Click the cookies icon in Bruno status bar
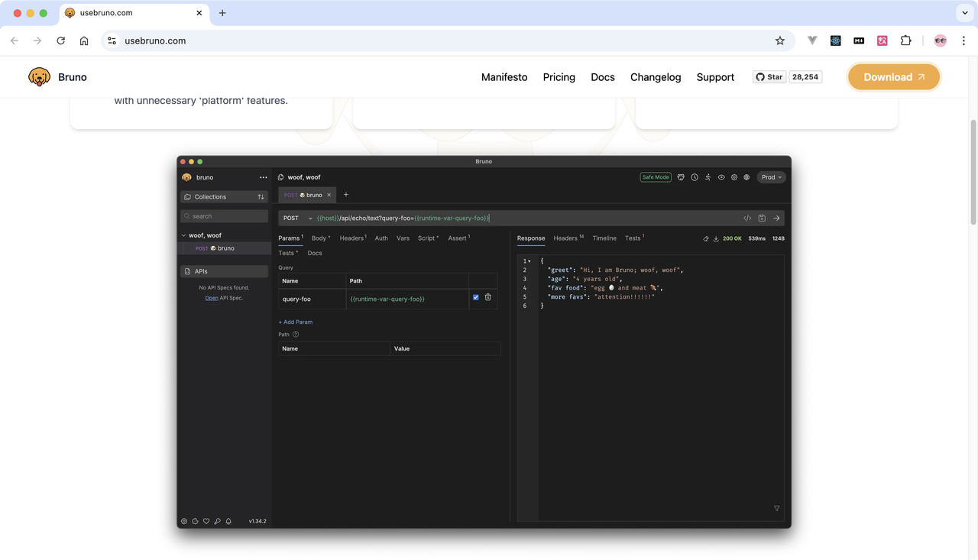 point(196,521)
